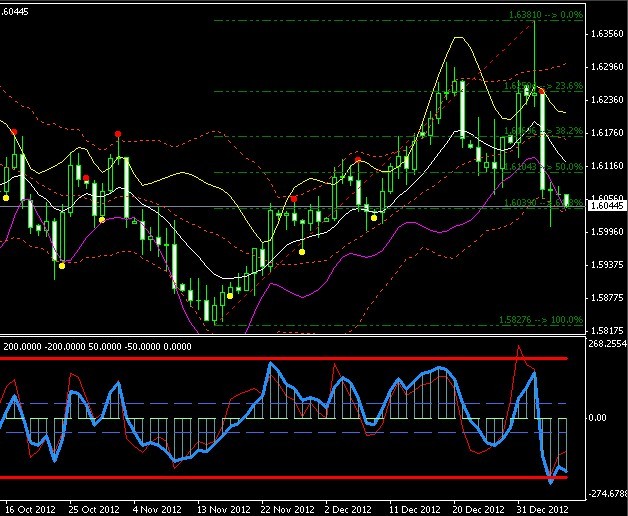Click the 1.62960 price axis value

click(x=607, y=67)
